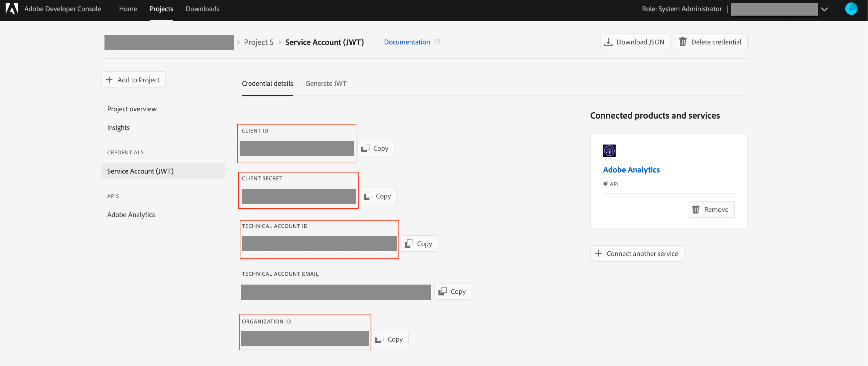Open the Projects nav item
This screenshot has height=366, width=868.
[x=161, y=9]
